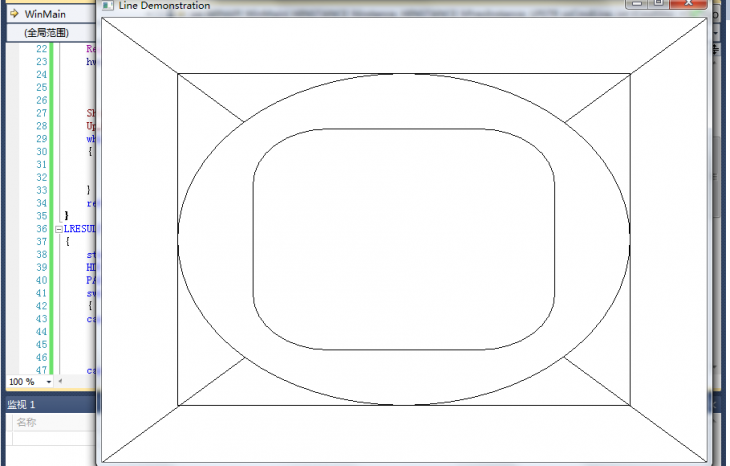Click inside the drawn rounded rectangle center

pyautogui.click(x=404, y=239)
